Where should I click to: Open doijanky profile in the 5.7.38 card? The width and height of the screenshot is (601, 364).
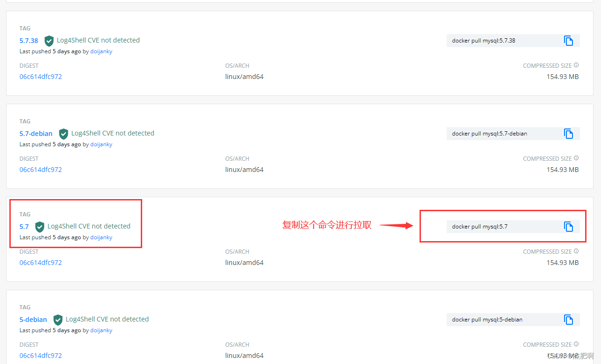click(101, 51)
